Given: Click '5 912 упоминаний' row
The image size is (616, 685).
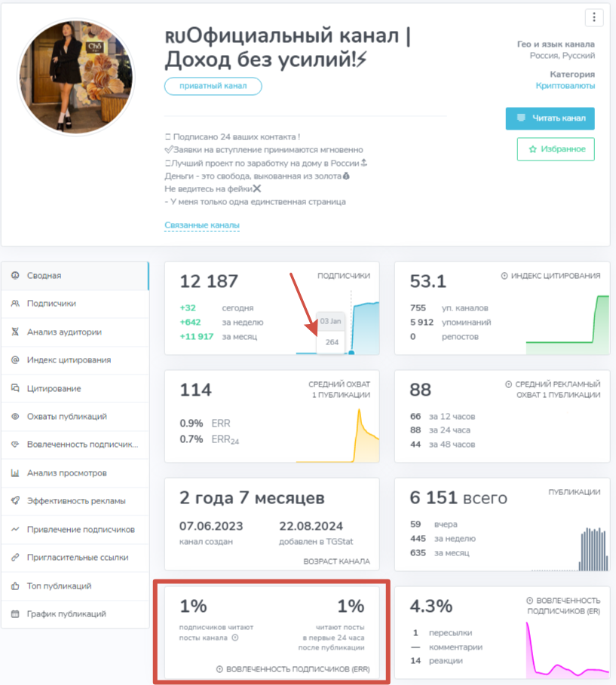Looking at the screenshot, I should pyautogui.click(x=450, y=322).
